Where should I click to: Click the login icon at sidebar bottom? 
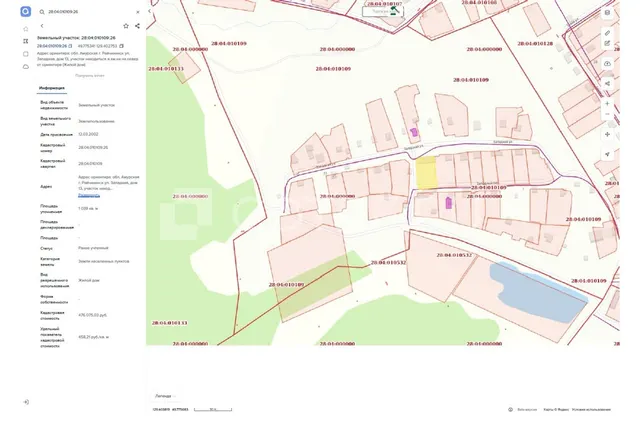tap(26, 402)
